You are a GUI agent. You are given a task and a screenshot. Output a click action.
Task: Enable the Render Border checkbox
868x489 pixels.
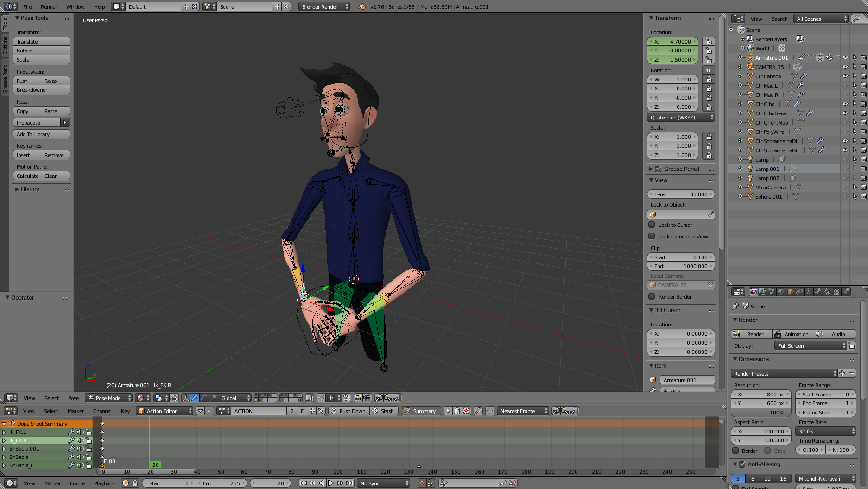(x=652, y=297)
